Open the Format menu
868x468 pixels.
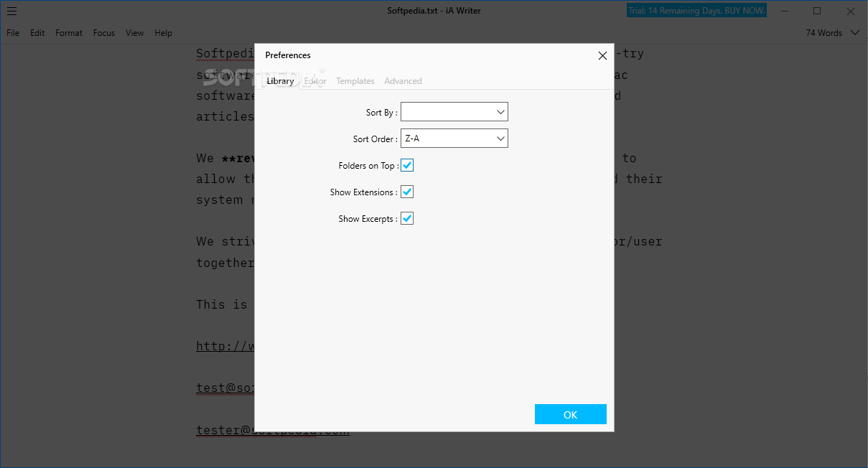tap(69, 33)
